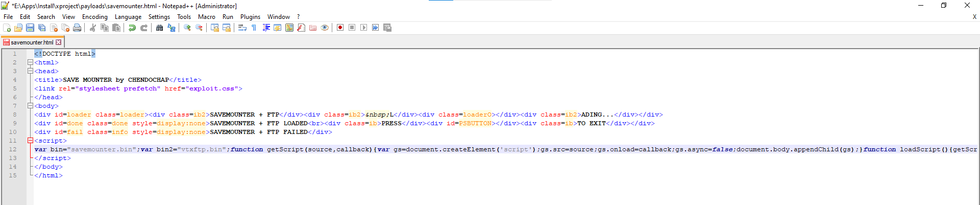This screenshot has height=205, width=980.
Task: Click the Function List toolbar icon
Action: click(x=301, y=28)
